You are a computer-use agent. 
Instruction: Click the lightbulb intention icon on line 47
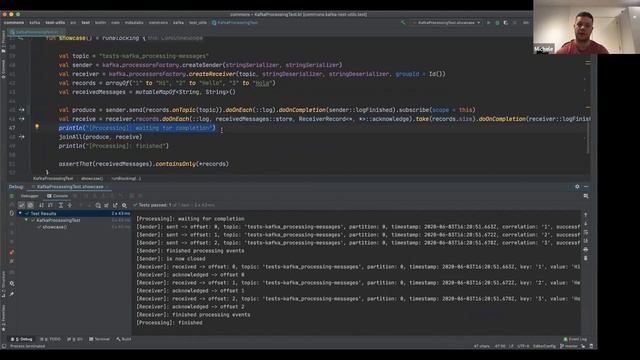[x=37, y=127]
